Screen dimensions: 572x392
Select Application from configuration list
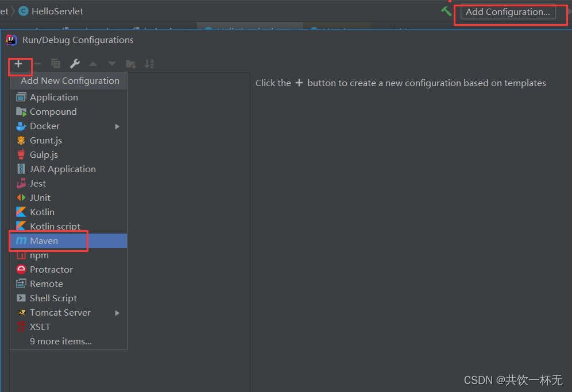[68, 98]
